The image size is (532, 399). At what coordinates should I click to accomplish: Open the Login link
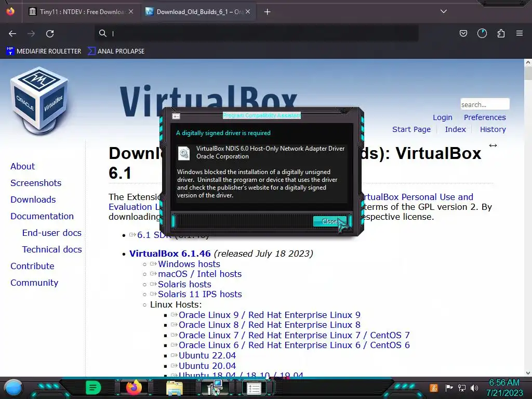coord(443,117)
